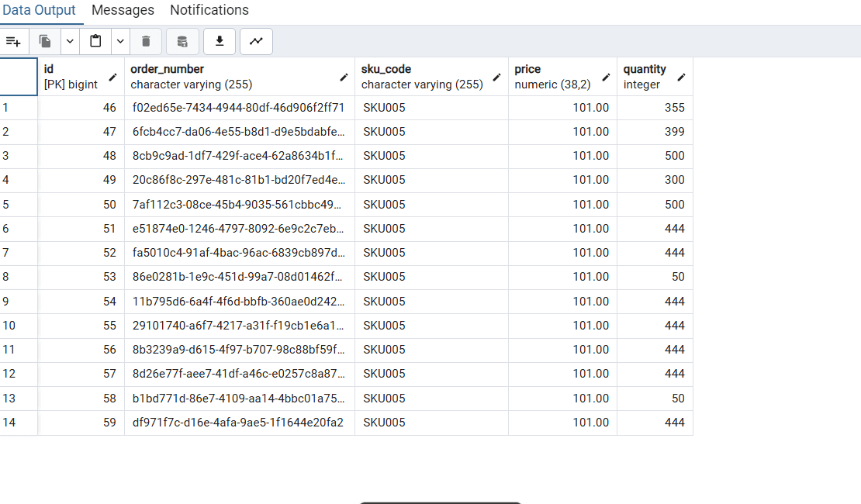The height and width of the screenshot is (504, 861).
Task: Paste rows using the clipboard icon
Action: 95,41
